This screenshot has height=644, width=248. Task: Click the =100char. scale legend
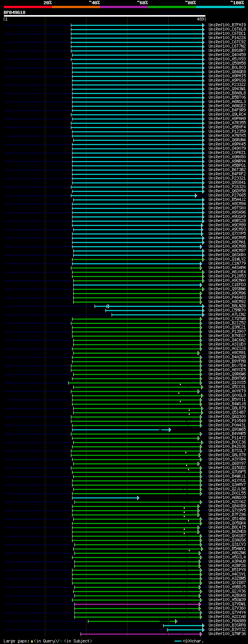[189, 641]
